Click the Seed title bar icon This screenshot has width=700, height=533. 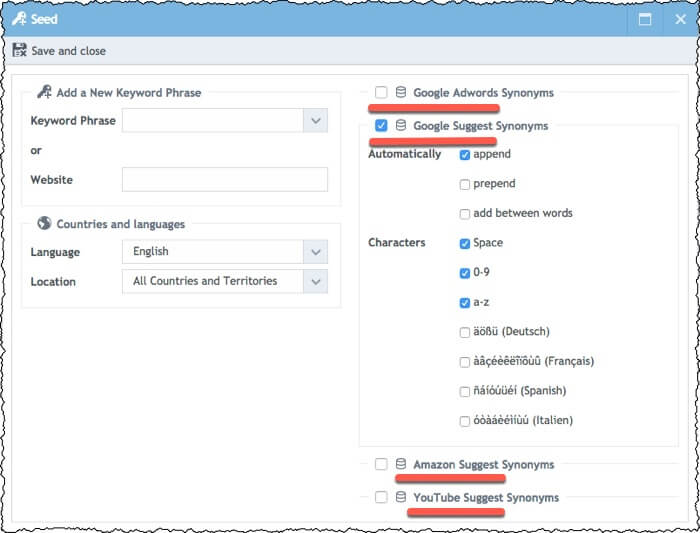pos(19,19)
